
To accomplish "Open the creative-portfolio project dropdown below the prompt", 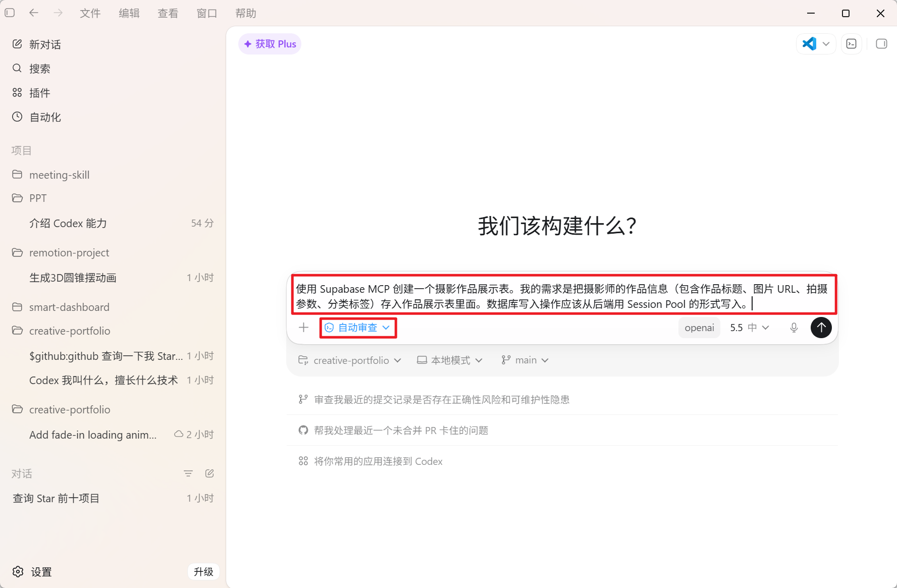I will (x=350, y=360).
